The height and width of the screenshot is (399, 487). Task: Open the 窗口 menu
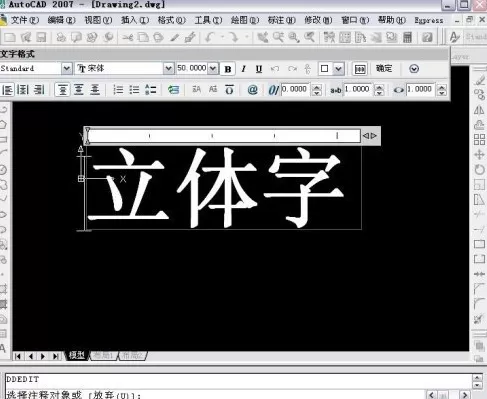point(355,20)
